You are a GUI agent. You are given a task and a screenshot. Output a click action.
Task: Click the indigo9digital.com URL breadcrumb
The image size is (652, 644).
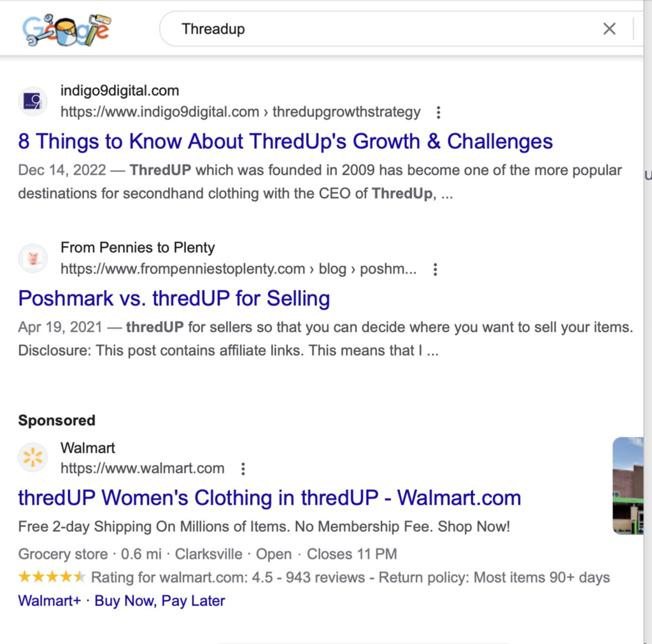coord(240,112)
